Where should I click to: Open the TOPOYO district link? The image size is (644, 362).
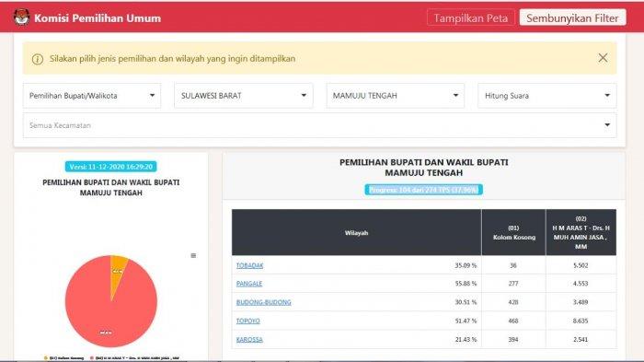pyautogui.click(x=248, y=321)
